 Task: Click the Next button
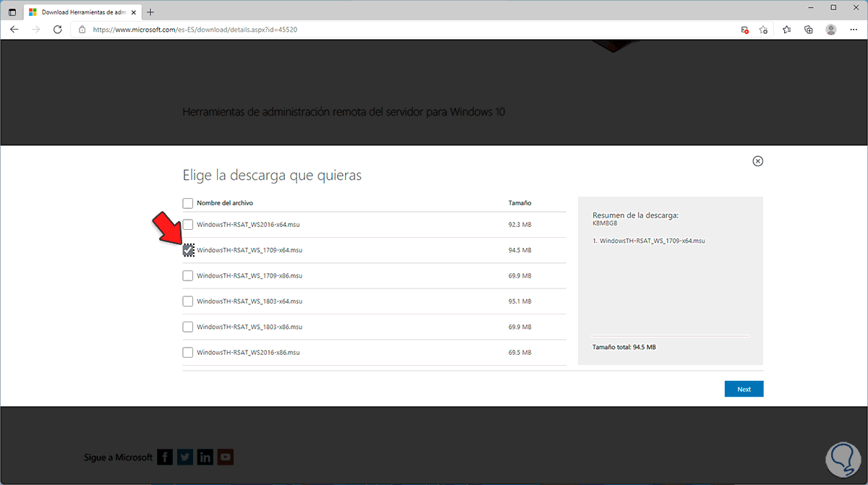(744, 389)
